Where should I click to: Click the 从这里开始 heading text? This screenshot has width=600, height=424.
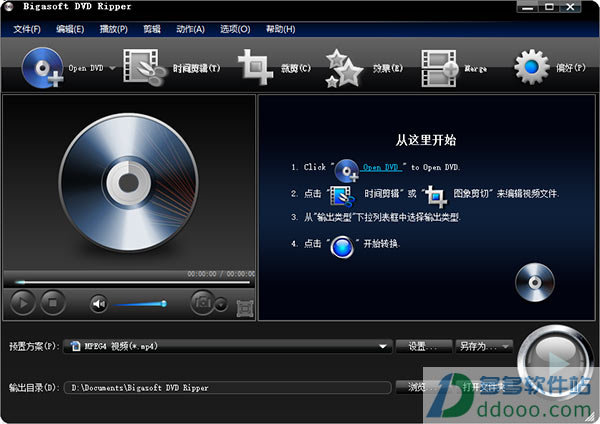point(426,140)
